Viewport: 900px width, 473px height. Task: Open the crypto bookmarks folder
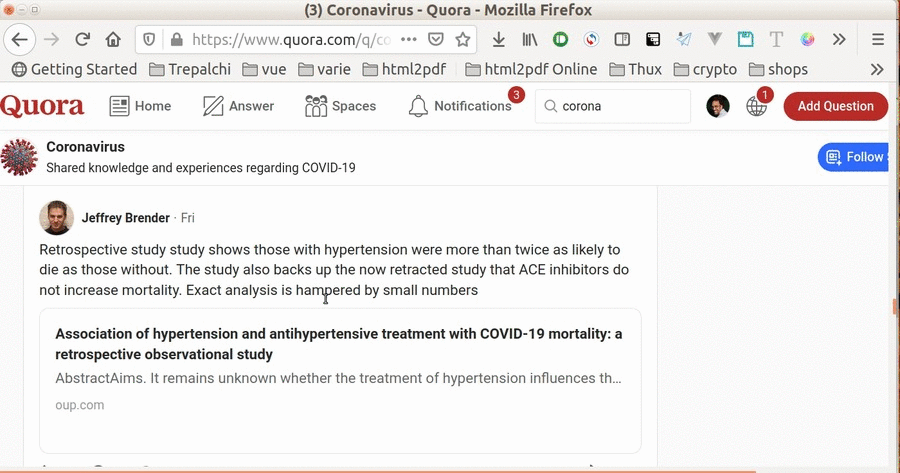[x=705, y=69]
